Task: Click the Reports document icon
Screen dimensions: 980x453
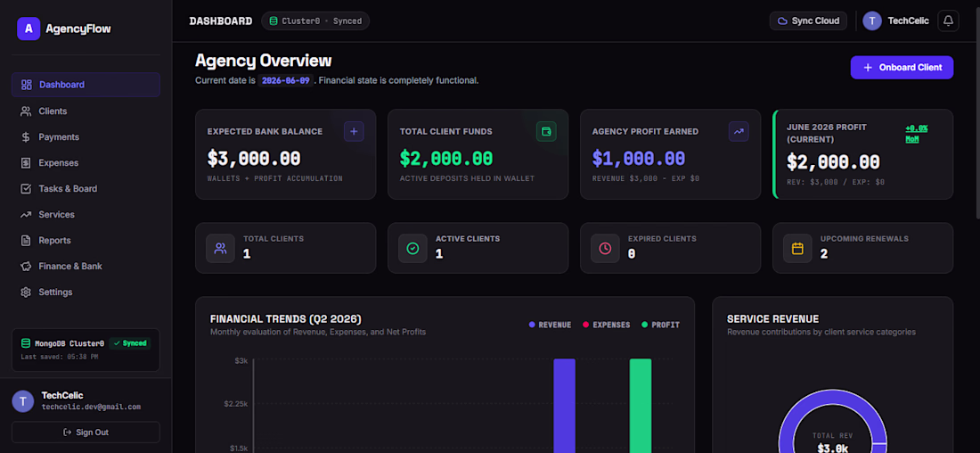Action: 26,240
